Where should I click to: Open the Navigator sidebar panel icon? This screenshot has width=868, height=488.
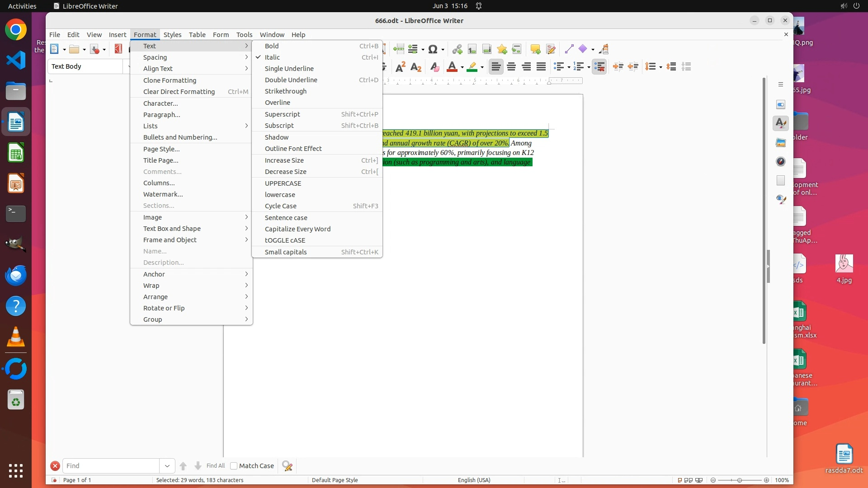pyautogui.click(x=781, y=161)
